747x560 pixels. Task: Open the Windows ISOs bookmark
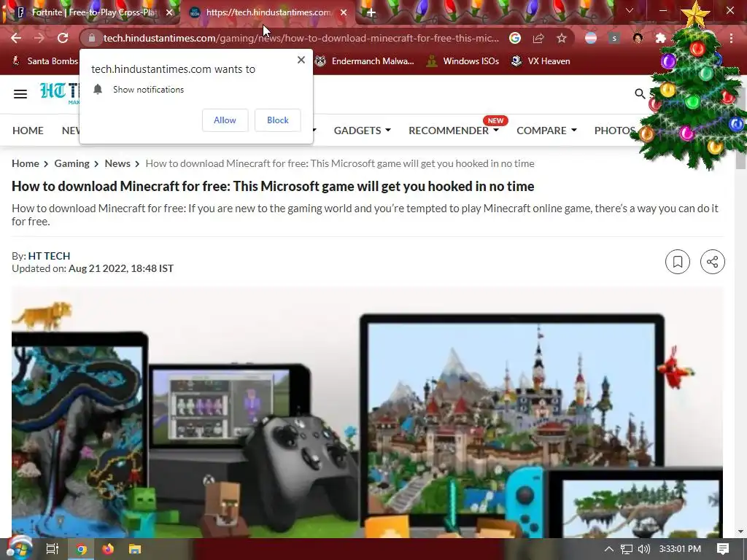[463, 61]
